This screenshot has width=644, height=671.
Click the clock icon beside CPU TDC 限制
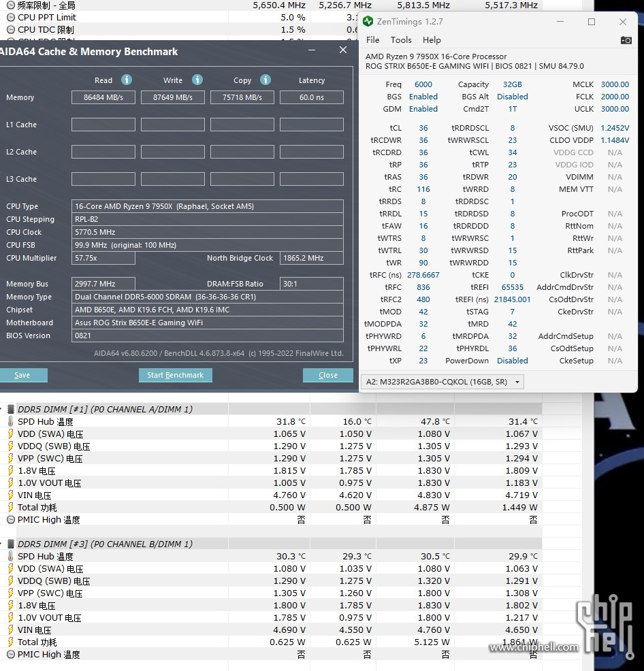[11, 30]
